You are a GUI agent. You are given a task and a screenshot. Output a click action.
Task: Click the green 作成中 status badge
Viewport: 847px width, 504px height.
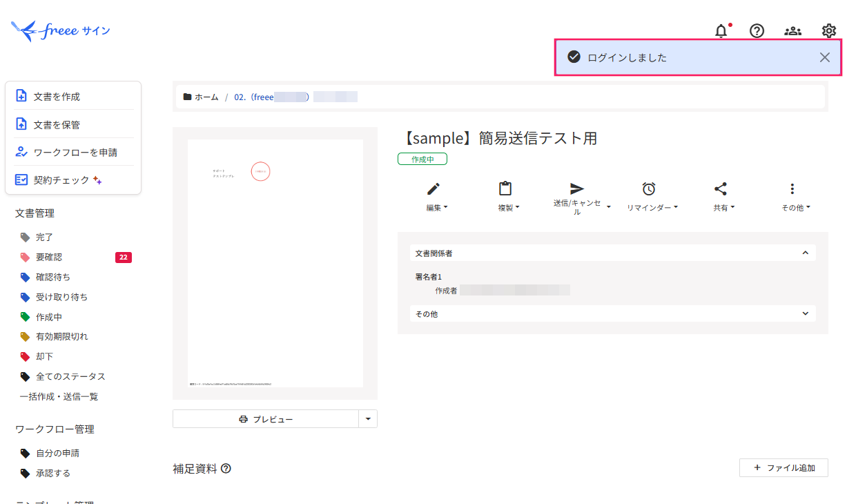422,159
